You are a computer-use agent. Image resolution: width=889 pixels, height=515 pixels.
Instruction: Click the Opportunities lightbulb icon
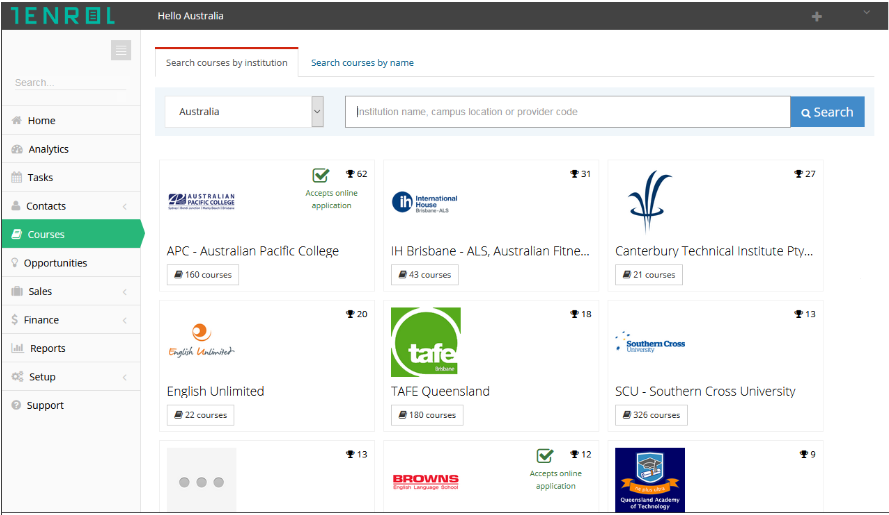15,263
